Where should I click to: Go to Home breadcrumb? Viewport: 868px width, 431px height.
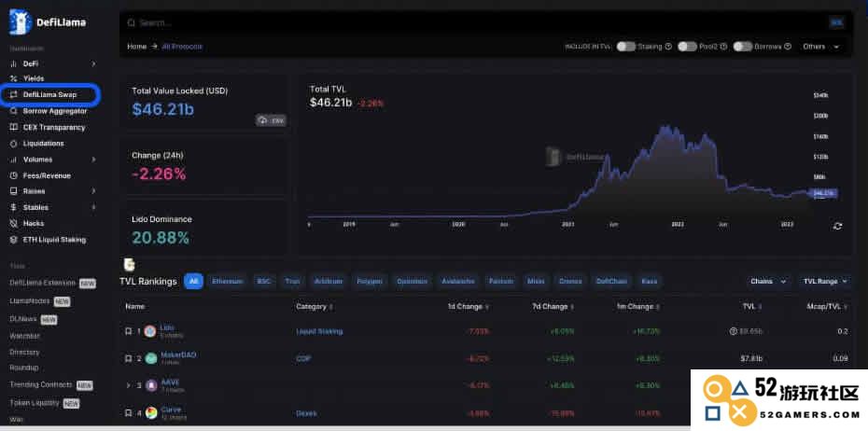click(x=136, y=47)
